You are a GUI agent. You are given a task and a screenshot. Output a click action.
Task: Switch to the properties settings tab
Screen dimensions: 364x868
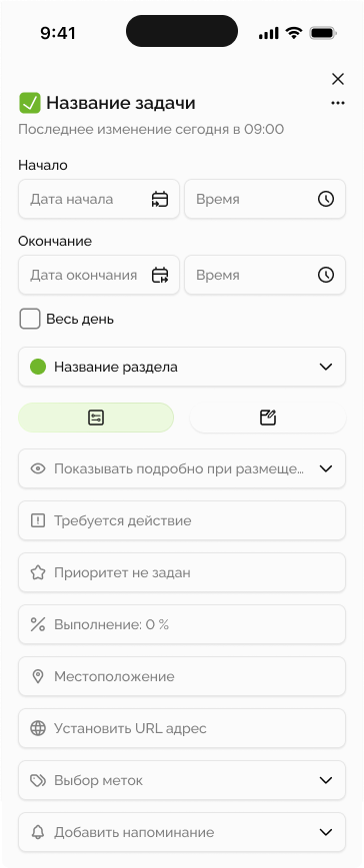point(96,418)
